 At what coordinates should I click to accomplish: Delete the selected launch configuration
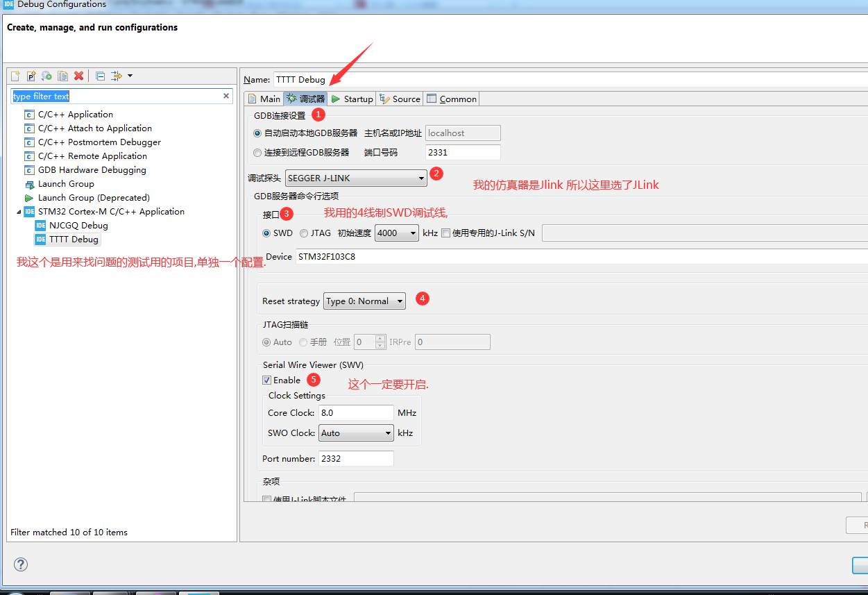click(x=78, y=76)
